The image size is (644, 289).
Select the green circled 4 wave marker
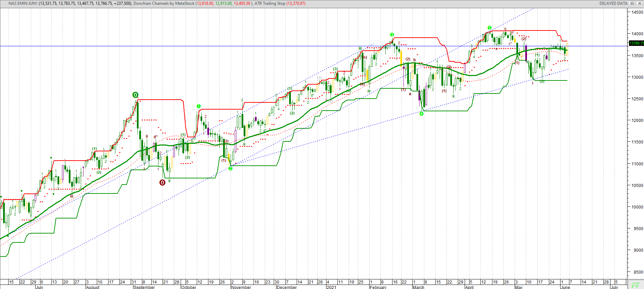(x=422, y=114)
